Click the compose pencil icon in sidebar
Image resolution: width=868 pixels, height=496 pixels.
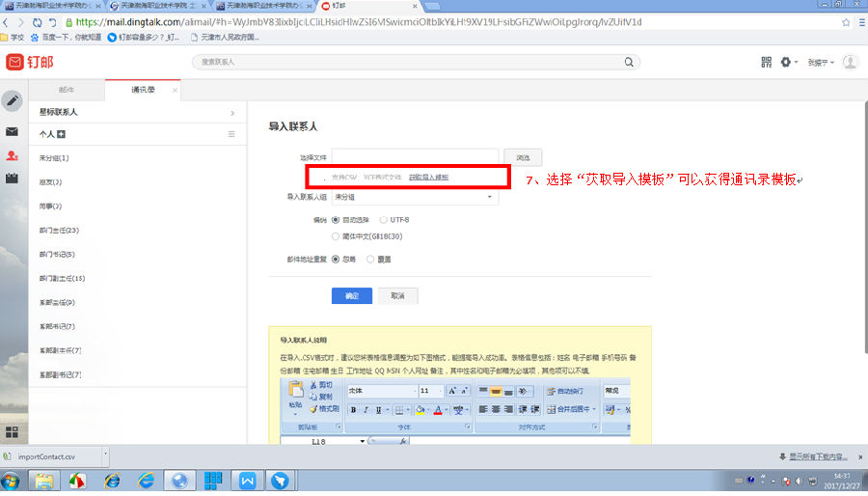[x=13, y=100]
